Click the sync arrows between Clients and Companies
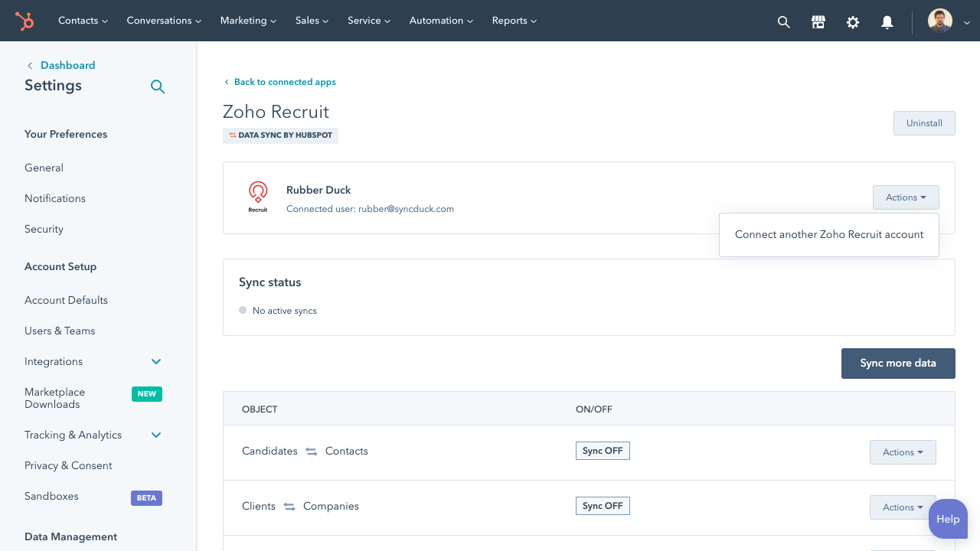Viewport: 980px width, 551px height. pos(289,507)
